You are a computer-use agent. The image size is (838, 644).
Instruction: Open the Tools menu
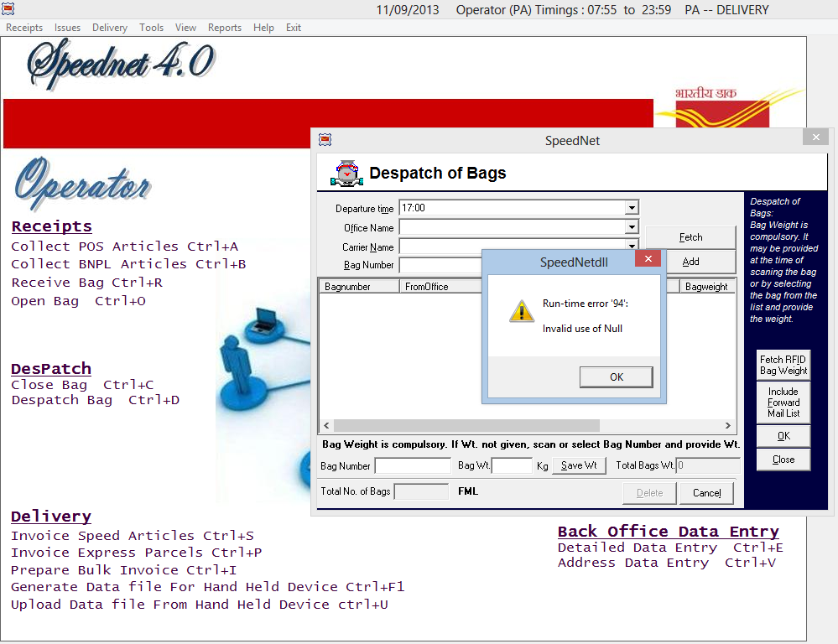click(x=151, y=28)
